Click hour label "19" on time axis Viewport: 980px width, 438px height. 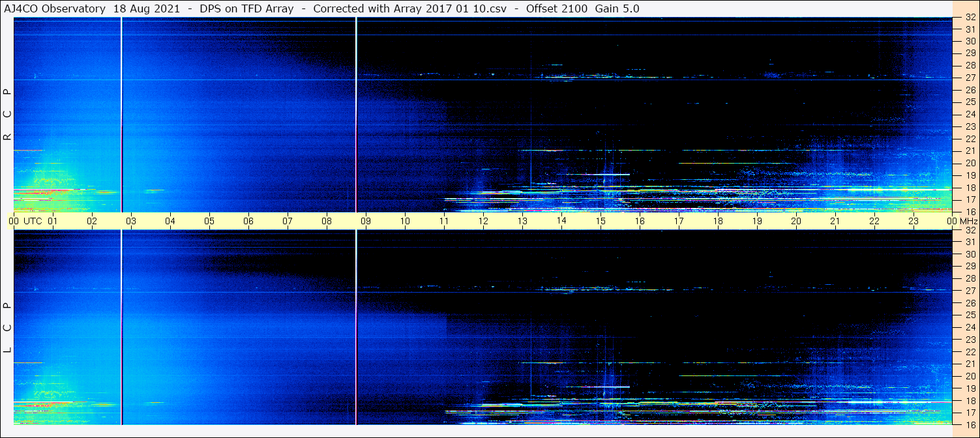click(757, 221)
